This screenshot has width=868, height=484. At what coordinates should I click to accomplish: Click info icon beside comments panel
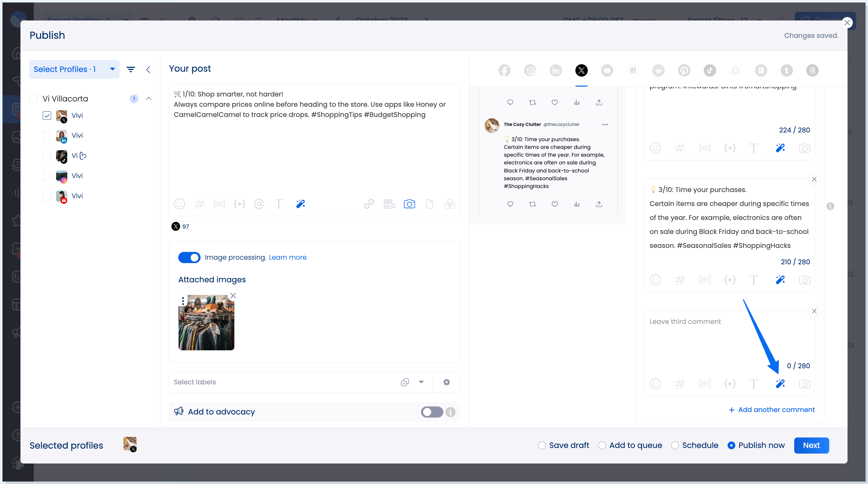point(830,206)
